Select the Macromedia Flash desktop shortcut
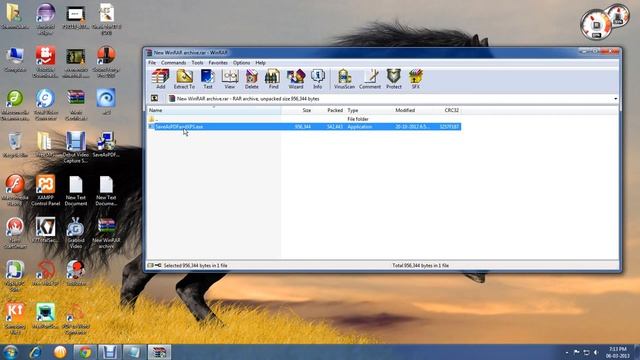 coord(15,190)
